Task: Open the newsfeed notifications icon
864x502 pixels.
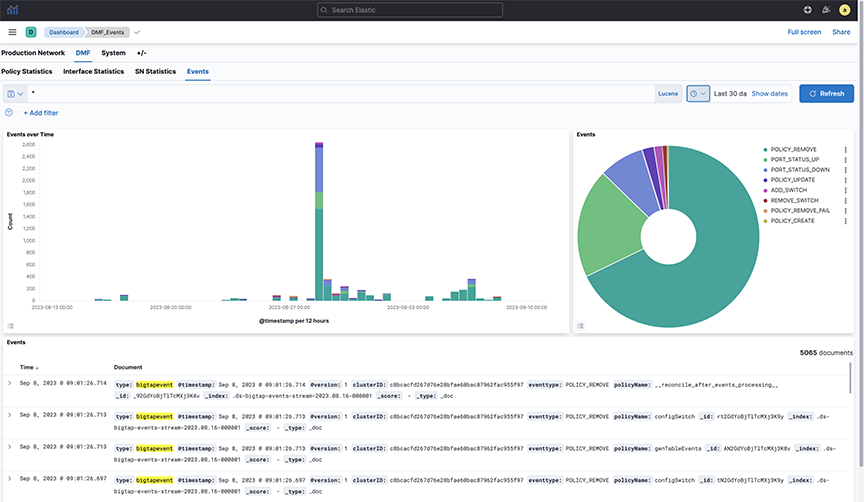Action: click(825, 10)
